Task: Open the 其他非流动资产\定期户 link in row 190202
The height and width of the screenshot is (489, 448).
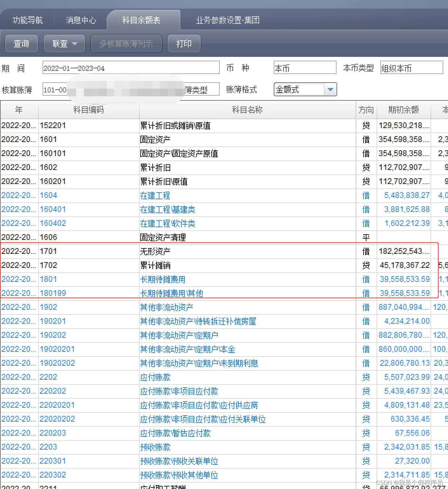Action: pyautogui.click(x=179, y=336)
